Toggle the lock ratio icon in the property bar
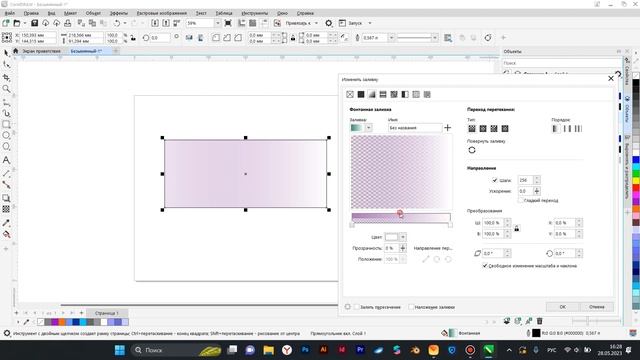The height and width of the screenshot is (360, 640). (x=133, y=38)
